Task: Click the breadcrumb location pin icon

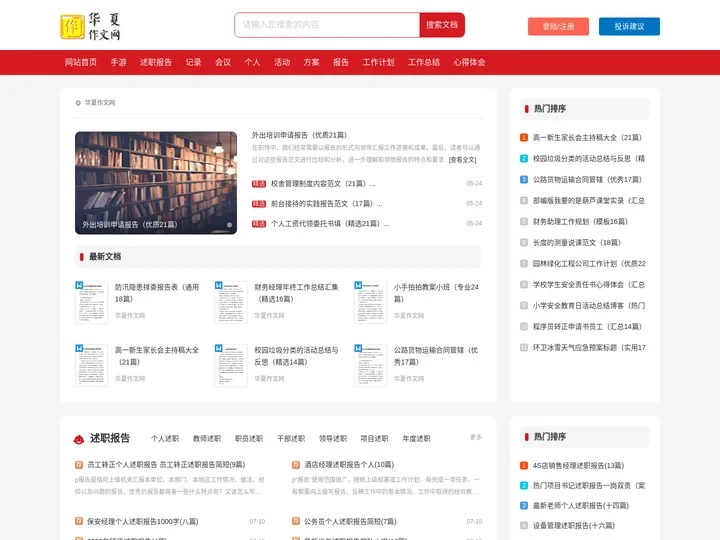Action: [78, 103]
